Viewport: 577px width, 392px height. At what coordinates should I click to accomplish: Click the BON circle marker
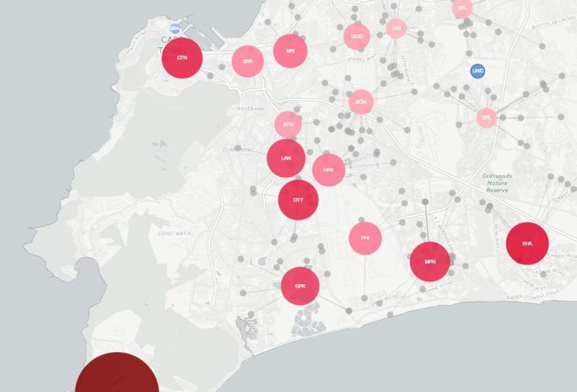(x=361, y=102)
